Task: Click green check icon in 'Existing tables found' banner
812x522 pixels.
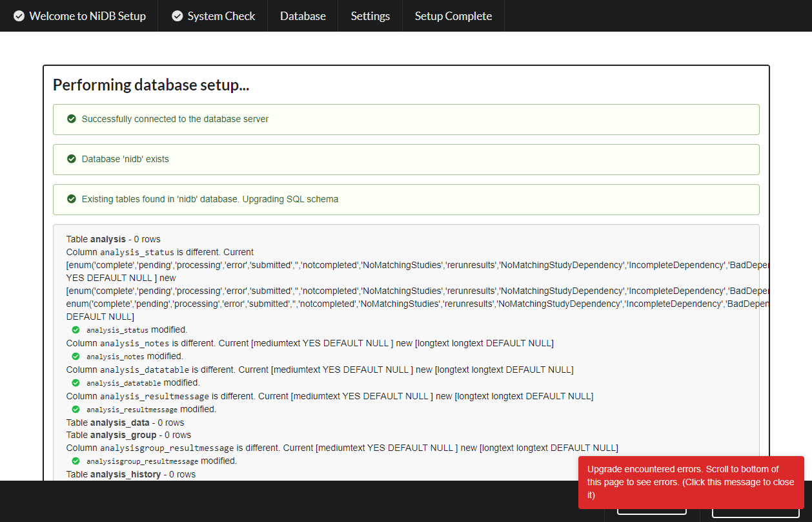Action: click(71, 199)
